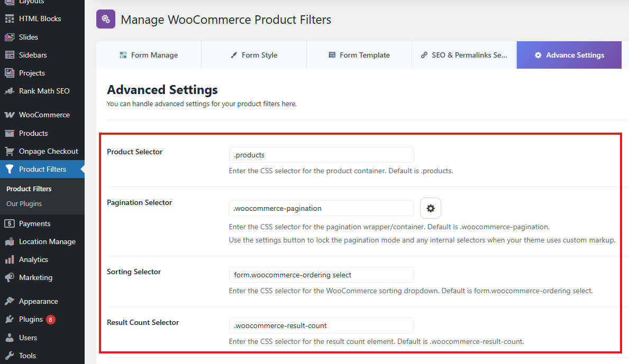Click the Plugins update badge 8
This screenshot has height=364, width=629.
tap(51, 320)
